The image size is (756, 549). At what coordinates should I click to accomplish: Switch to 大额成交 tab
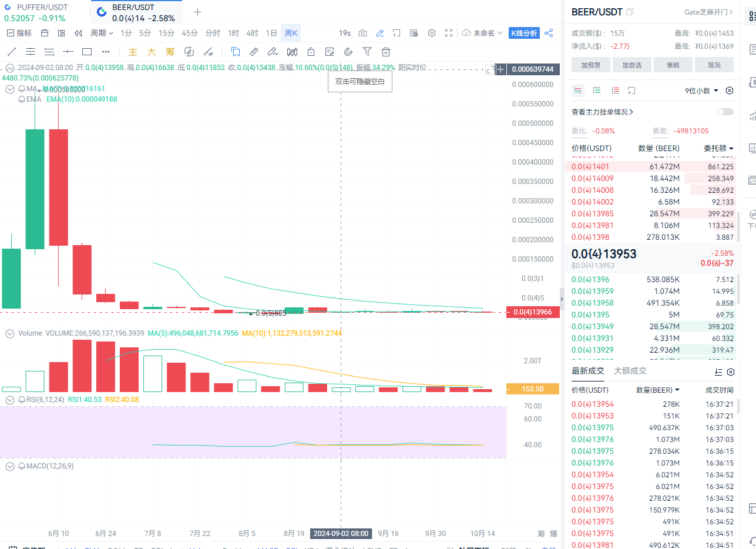tap(630, 371)
